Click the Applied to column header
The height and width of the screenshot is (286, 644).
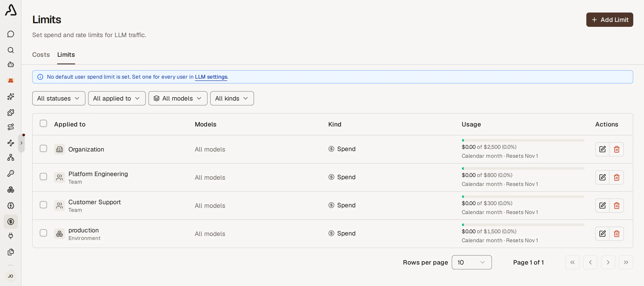pos(70,124)
